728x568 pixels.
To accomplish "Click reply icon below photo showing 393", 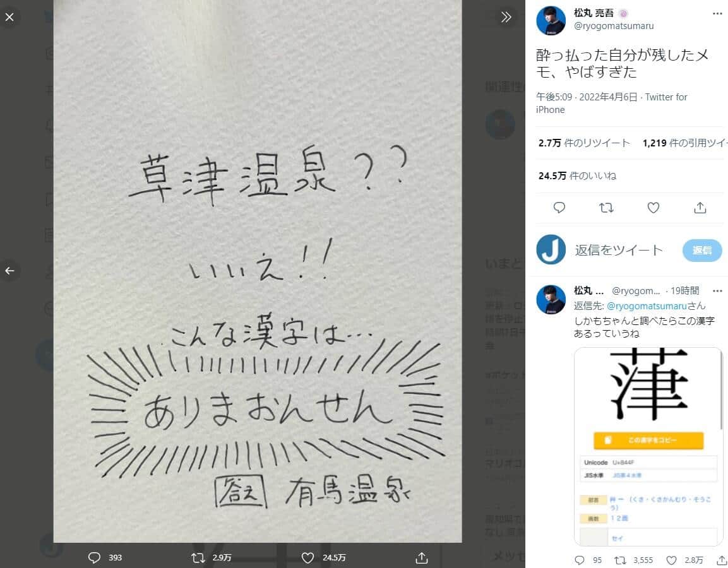I will [x=94, y=557].
